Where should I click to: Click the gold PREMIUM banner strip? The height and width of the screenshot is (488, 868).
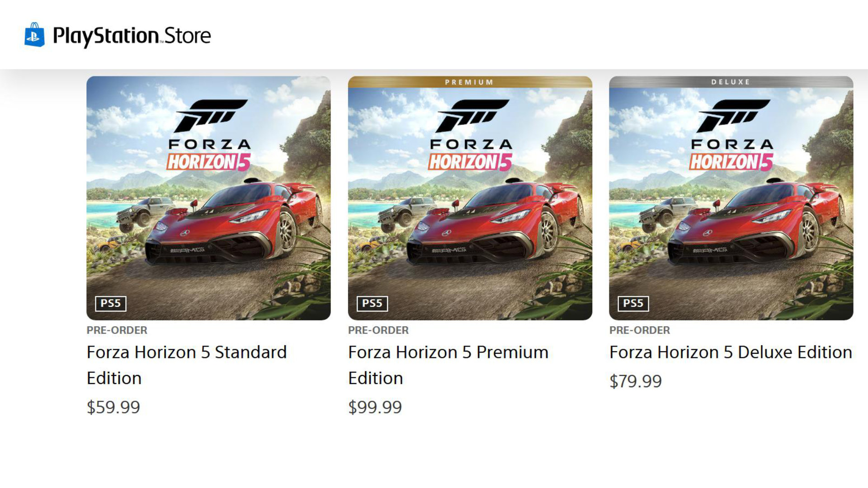click(470, 82)
